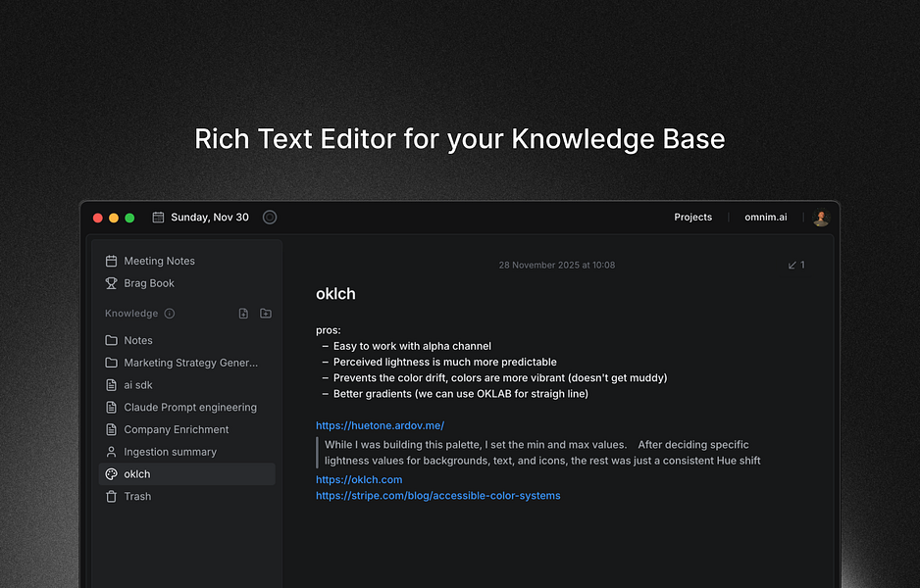Image resolution: width=920 pixels, height=588 pixels.
Task: Click the backlinks arrow icon showing 1
Action: pyautogui.click(x=792, y=265)
